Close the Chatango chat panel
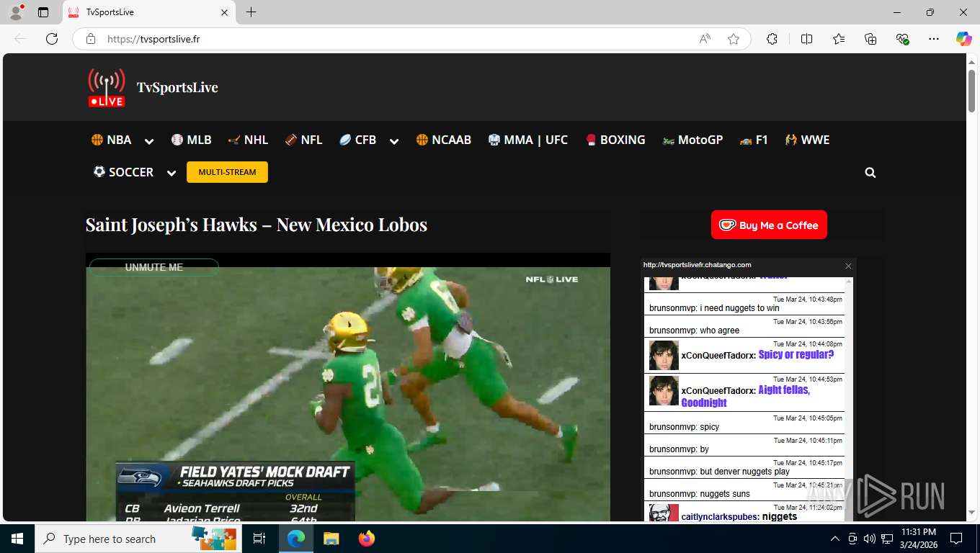 pos(848,266)
